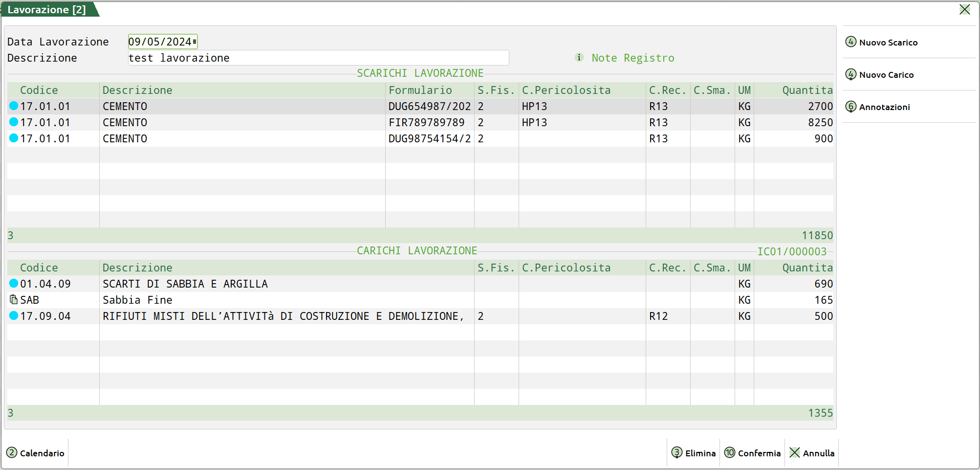
Task: Click the blue dot of the 01.04.09 row
Action: pyautogui.click(x=14, y=284)
